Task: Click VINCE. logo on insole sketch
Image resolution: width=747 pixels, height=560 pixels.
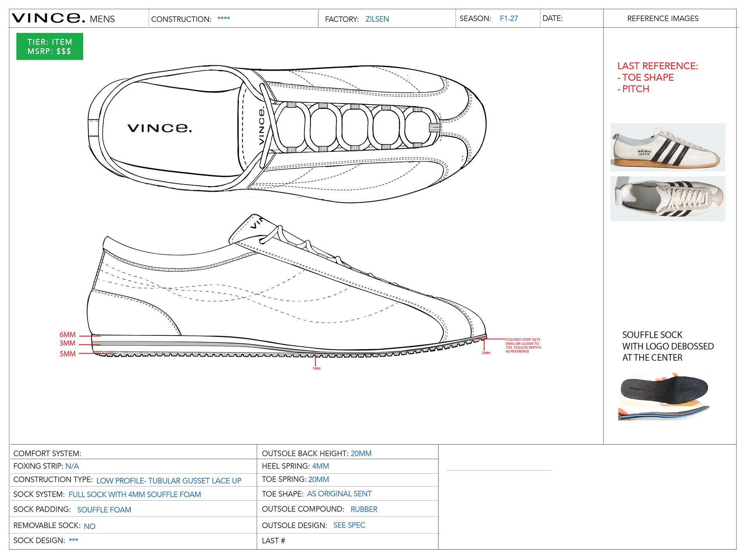Action: [x=160, y=128]
